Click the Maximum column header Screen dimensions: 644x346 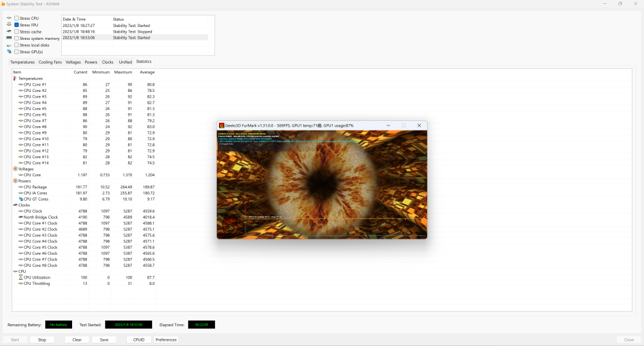[123, 72]
